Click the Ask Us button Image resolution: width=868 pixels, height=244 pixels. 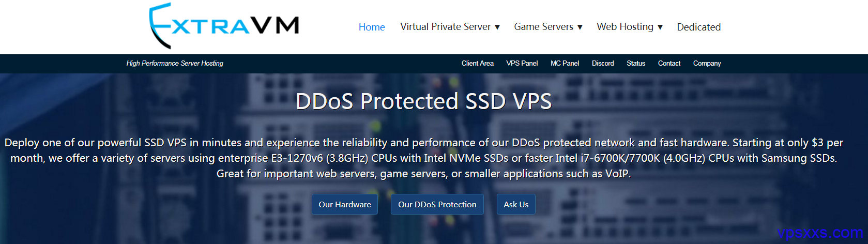tap(516, 204)
